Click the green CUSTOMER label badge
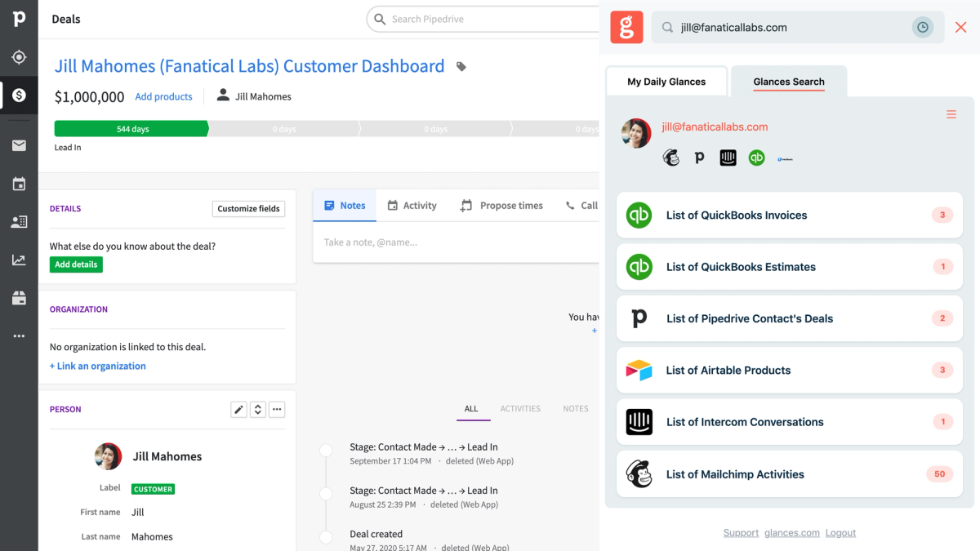 click(154, 489)
